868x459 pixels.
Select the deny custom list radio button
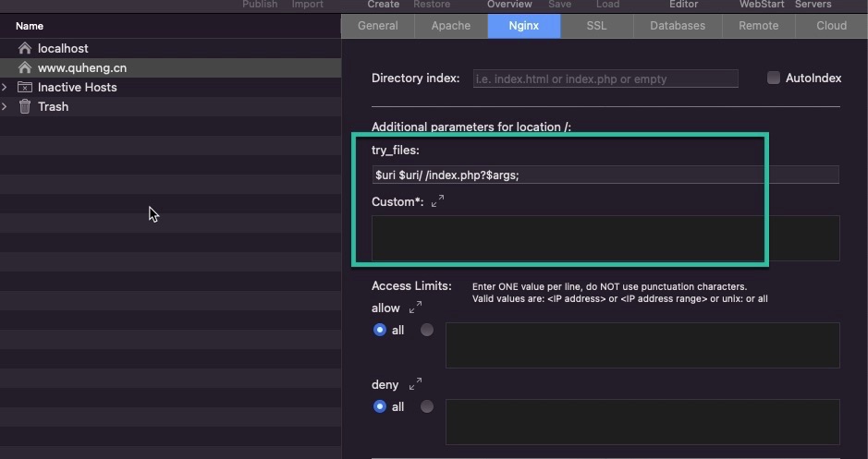(x=427, y=406)
